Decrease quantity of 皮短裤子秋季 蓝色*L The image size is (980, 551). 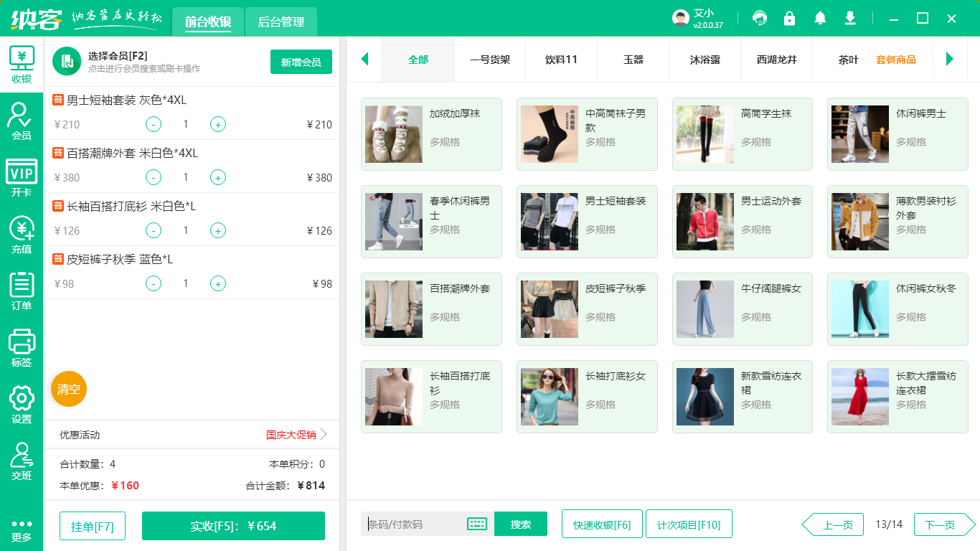pos(154,283)
